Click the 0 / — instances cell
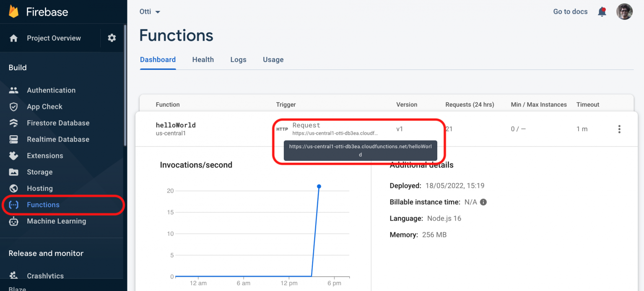644x291 pixels. point(518,129)
